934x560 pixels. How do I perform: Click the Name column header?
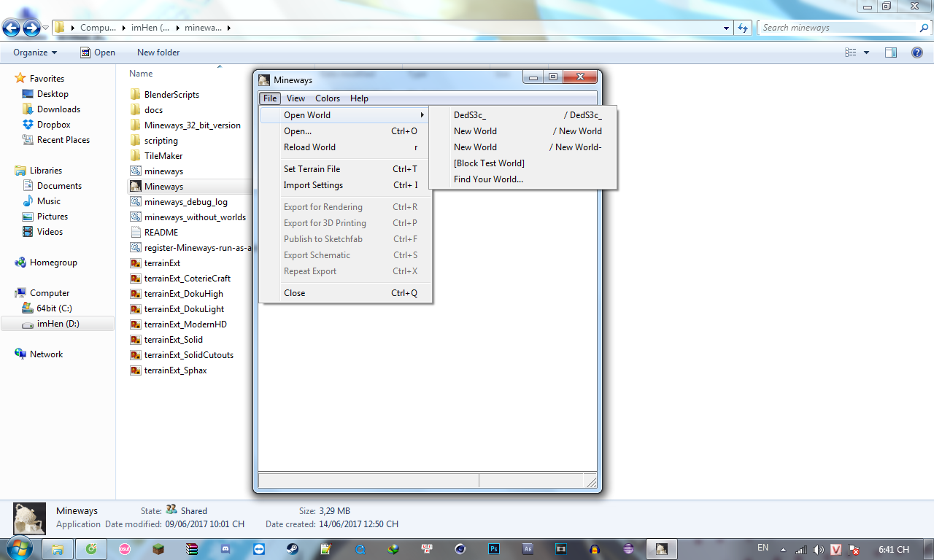tap(141, 74)
